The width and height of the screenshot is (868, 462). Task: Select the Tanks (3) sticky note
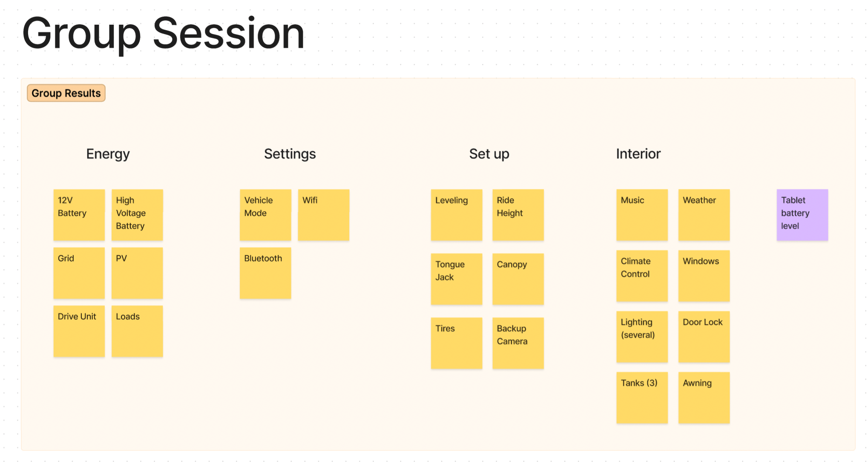(642, 398)
